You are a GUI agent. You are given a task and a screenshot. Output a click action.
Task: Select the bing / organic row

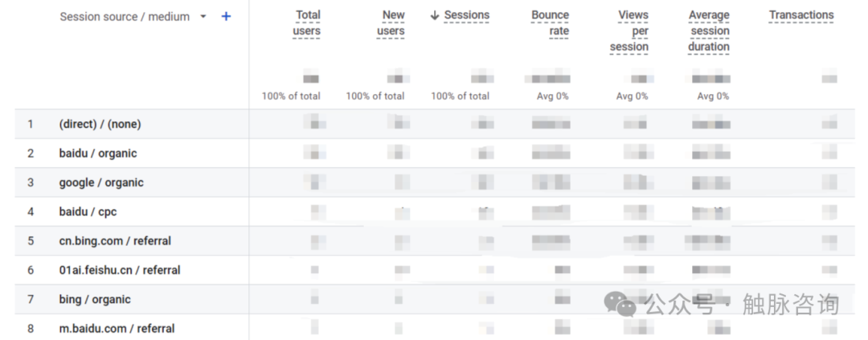click(95, 299)
